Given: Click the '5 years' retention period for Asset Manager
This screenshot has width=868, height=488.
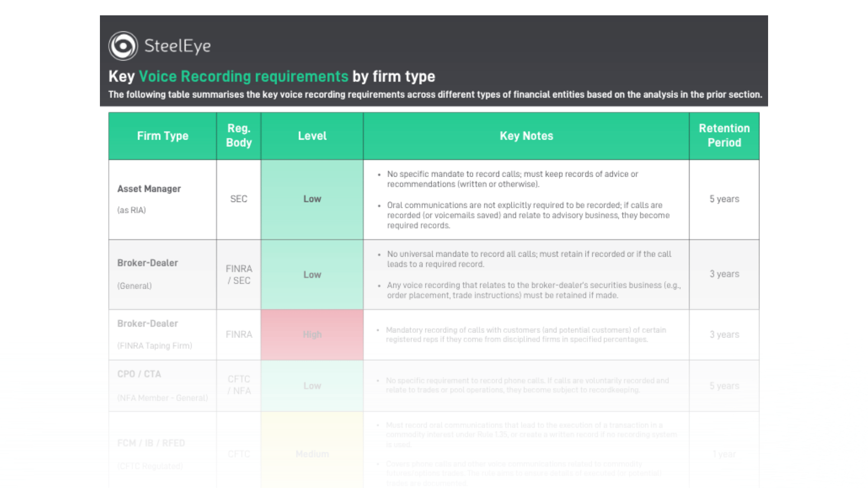Looking at the screenshot, I should 724,199.
